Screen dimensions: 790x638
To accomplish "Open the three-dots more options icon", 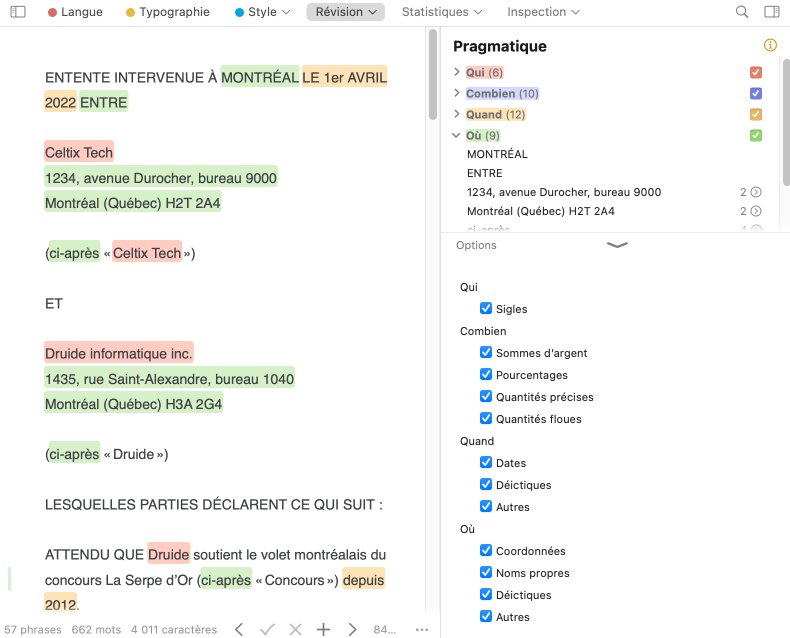I will click(422, 629).
